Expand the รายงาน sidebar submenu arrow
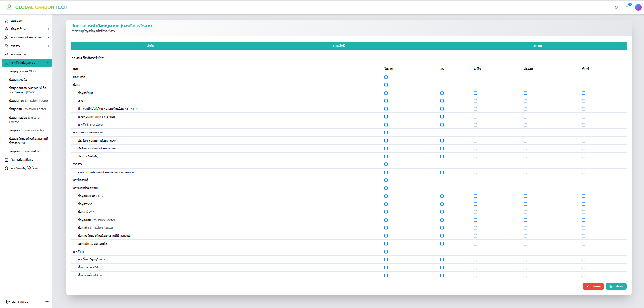The width and height of the screenshot is (644, 308). tap(48, 46)
